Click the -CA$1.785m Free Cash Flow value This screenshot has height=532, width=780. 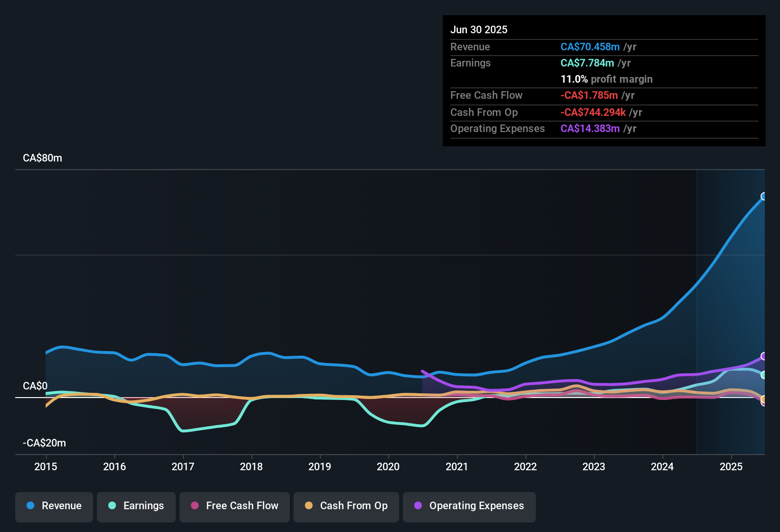pos(589,95)
